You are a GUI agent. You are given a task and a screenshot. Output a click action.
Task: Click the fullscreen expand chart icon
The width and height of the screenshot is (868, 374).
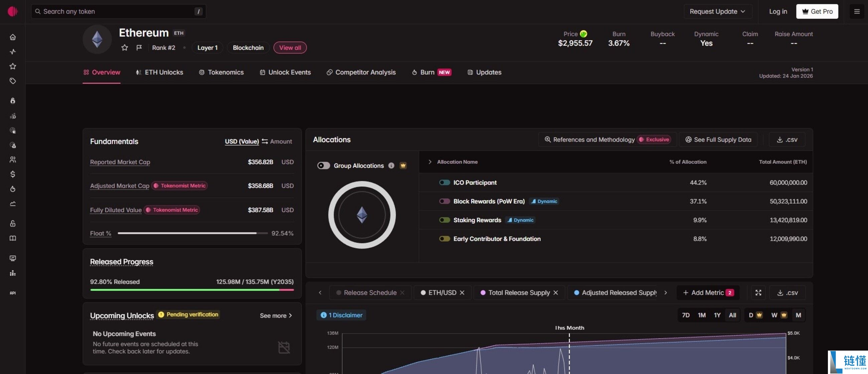758,292
